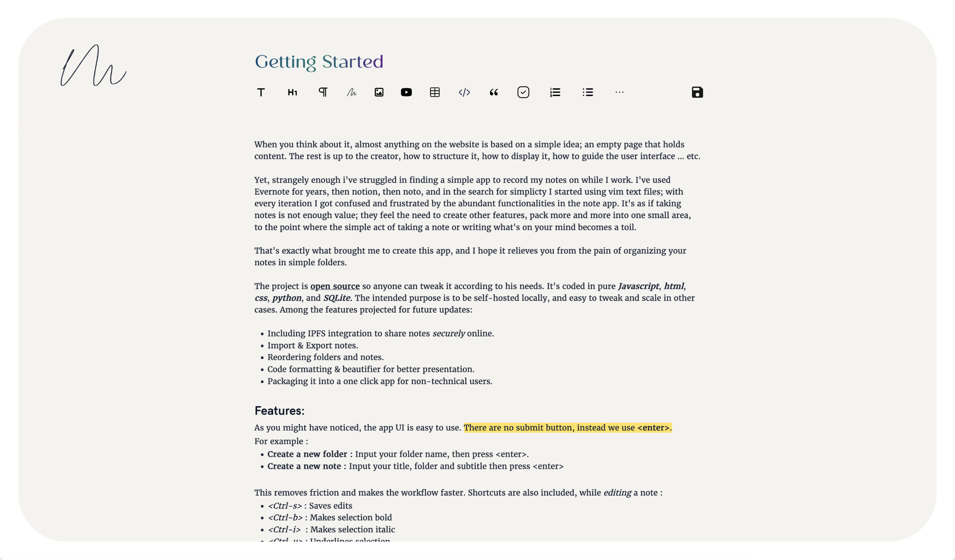Screen dimensions: 955x560
Task: Click the blockquote formatting icon
Action: coord(494,92)
